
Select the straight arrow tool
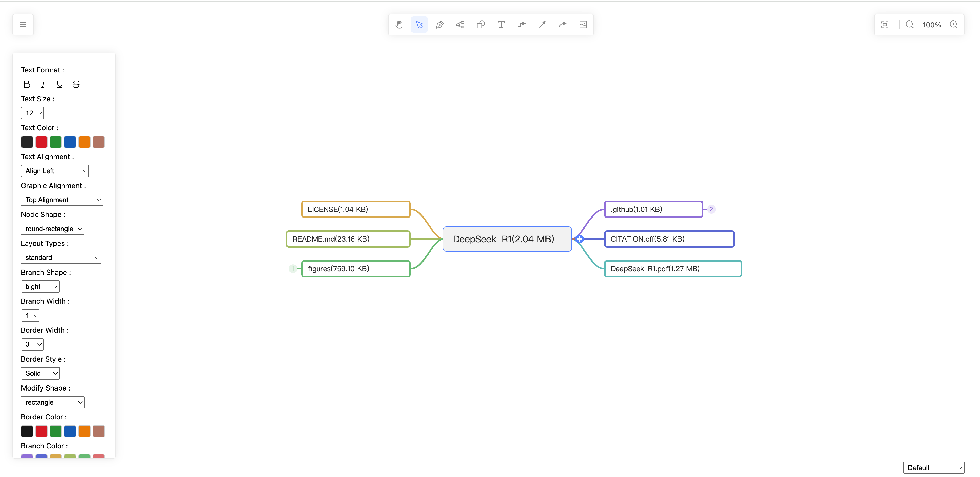(542, 25)
